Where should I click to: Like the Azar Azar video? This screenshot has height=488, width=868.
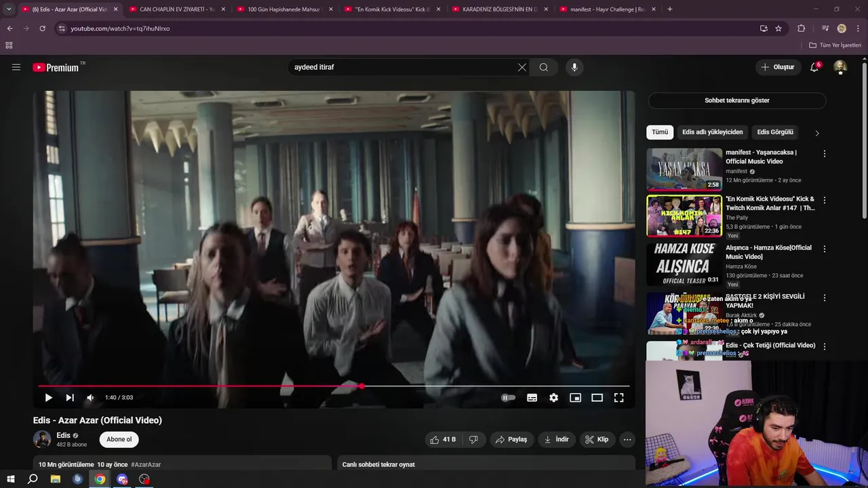tap(443, 439)
